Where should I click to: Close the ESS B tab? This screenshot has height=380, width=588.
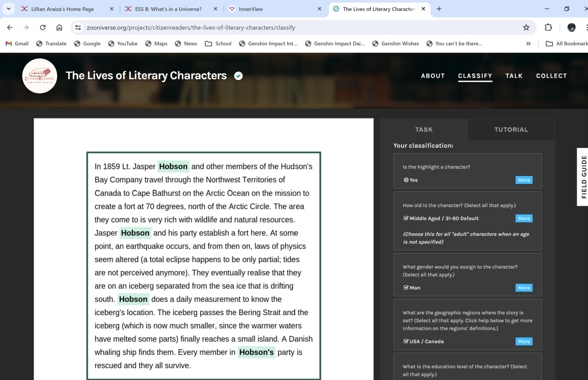[215, 9]
